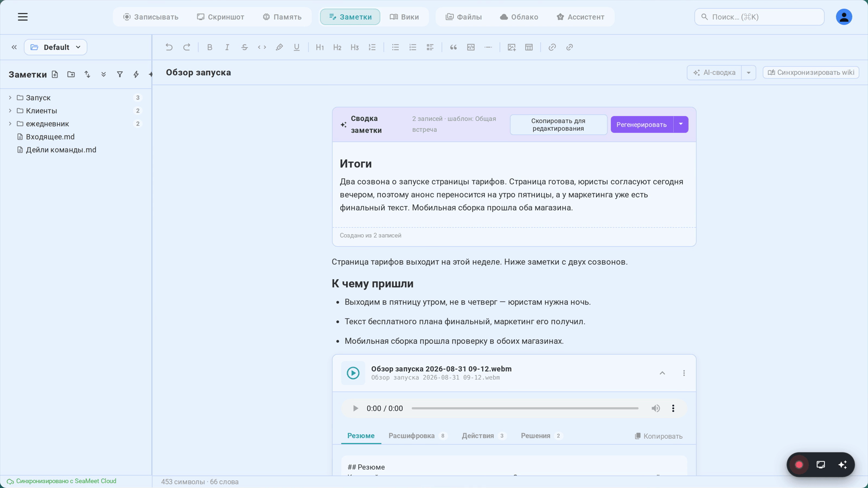Start recording from the floating widget

point(799,465)
